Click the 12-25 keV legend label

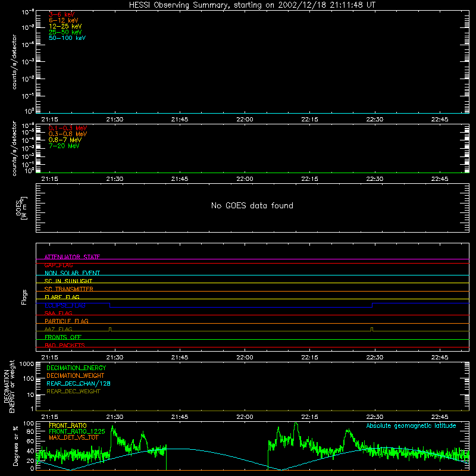tap(65, 26)
